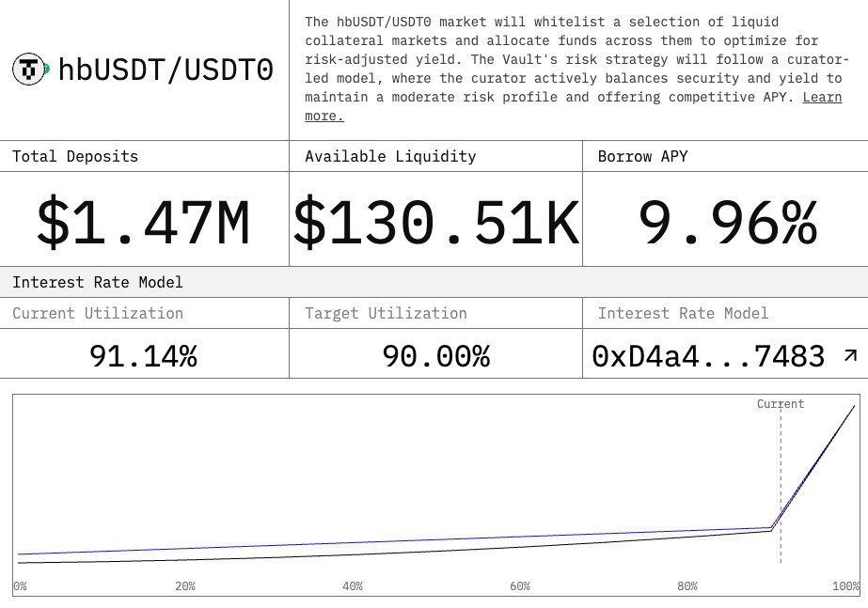Click the 91.14% current utilization value
The height and width of the screenshot is (608, 868).
143,356
